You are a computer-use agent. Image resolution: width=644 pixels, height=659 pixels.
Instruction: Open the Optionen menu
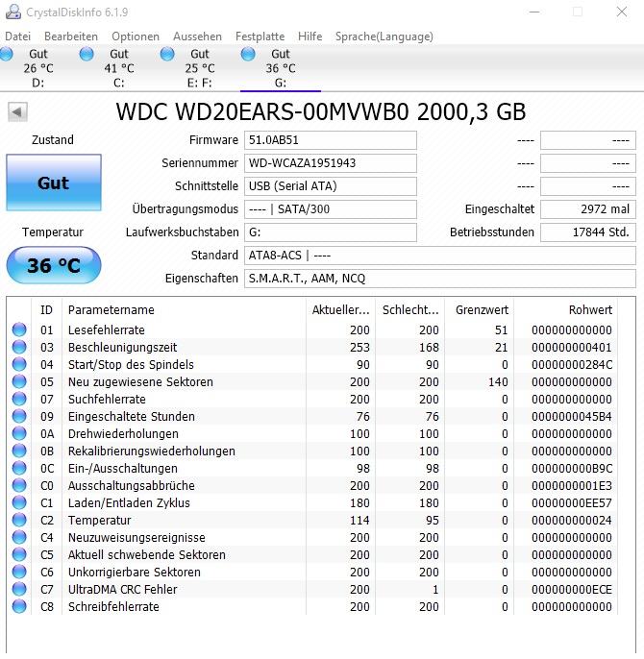pyautogui.click(x=136, y=37)
